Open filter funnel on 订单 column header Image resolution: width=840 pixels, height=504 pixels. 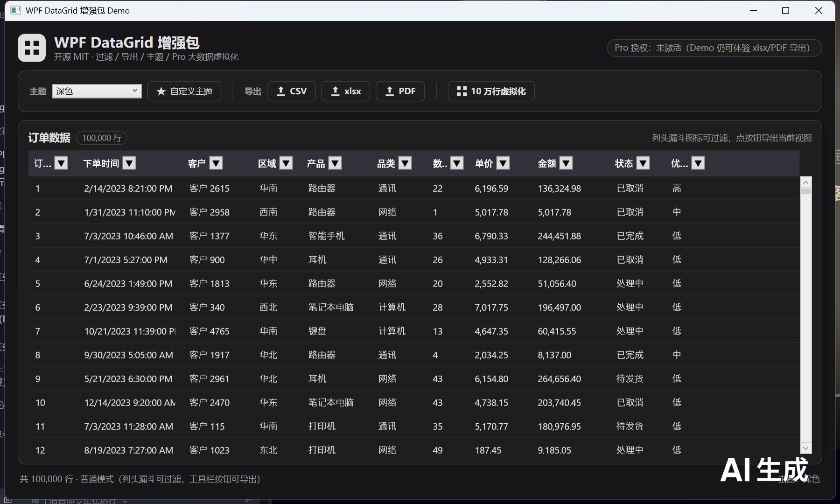61,163
